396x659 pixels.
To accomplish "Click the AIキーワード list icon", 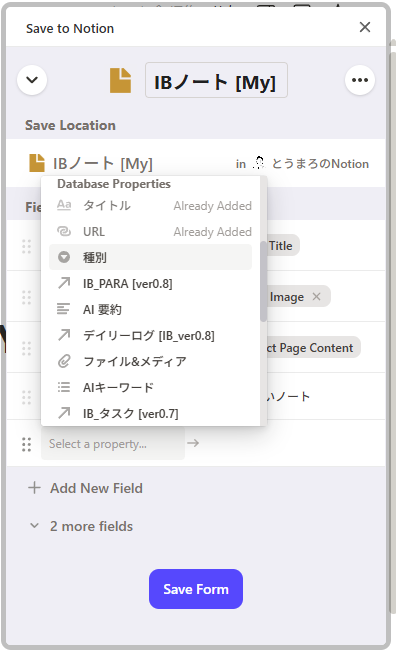I will coord(64,387).
